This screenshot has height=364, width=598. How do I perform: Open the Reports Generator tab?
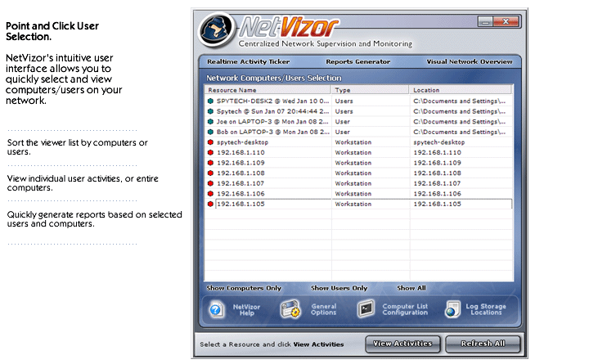tap(357, 61)
